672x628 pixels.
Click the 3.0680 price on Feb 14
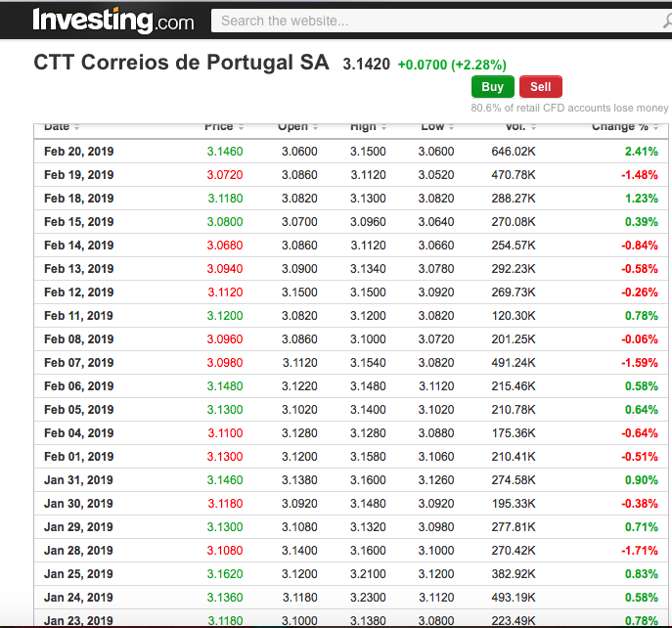[x=225, y=246]
